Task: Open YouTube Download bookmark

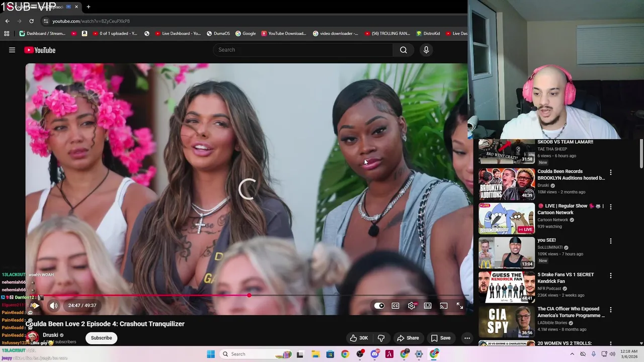Action: pyautogui.click(x=284, y=33)
